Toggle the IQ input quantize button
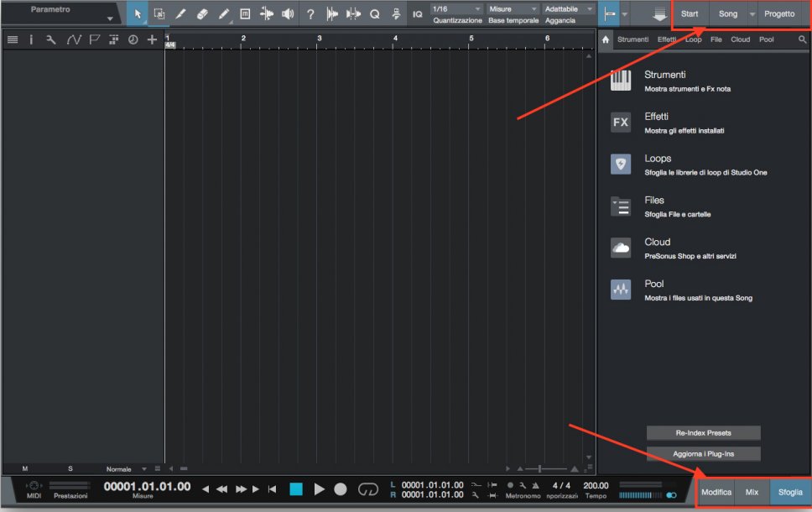 (418, 14)
